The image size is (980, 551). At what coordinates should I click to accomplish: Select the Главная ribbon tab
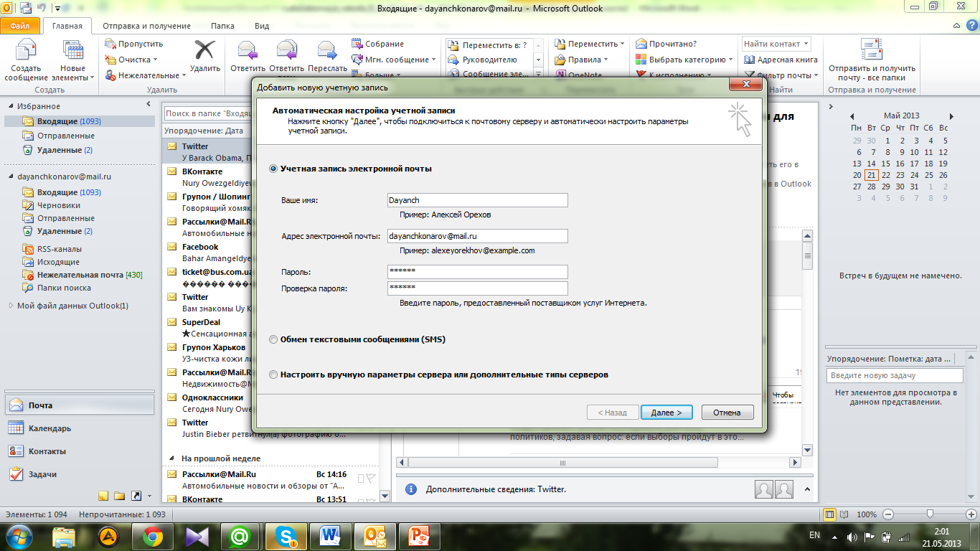[x=67, y=26]
